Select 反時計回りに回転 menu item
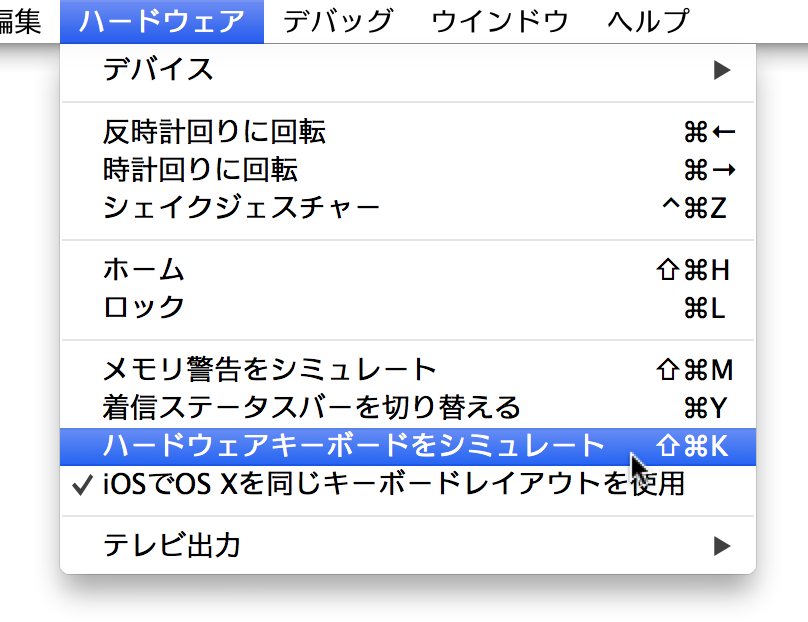Image resolution: width=808 pixels, height=622 pixels. point(408,132)
